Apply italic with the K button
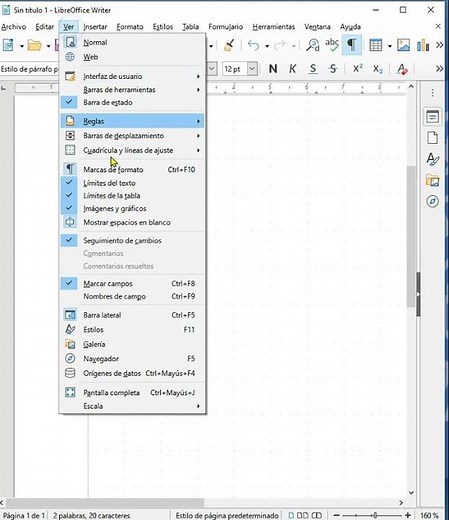The height and width of the screenshot is (520, 449). pos(292,69)
